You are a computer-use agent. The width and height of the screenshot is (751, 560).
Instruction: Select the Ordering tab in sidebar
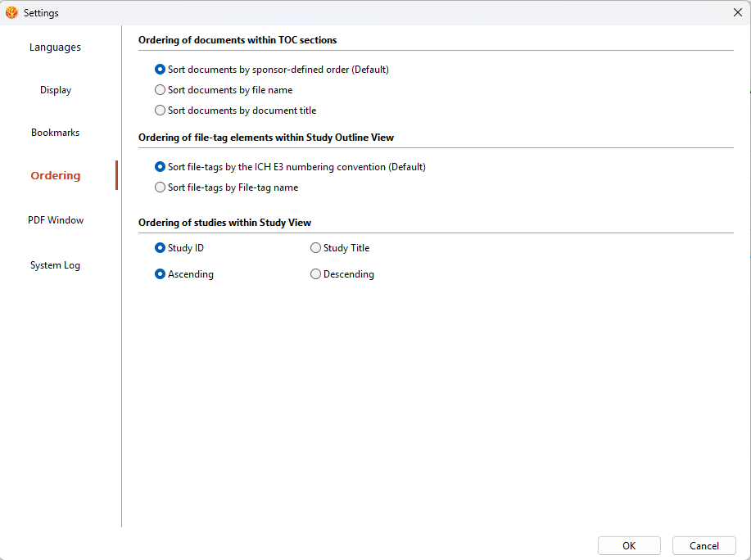pos(56,176)
